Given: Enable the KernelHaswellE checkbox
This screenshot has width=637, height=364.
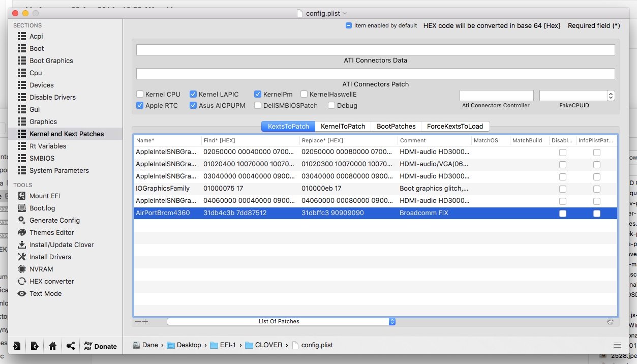Looking at the screenshot, I should coord(304,94).
